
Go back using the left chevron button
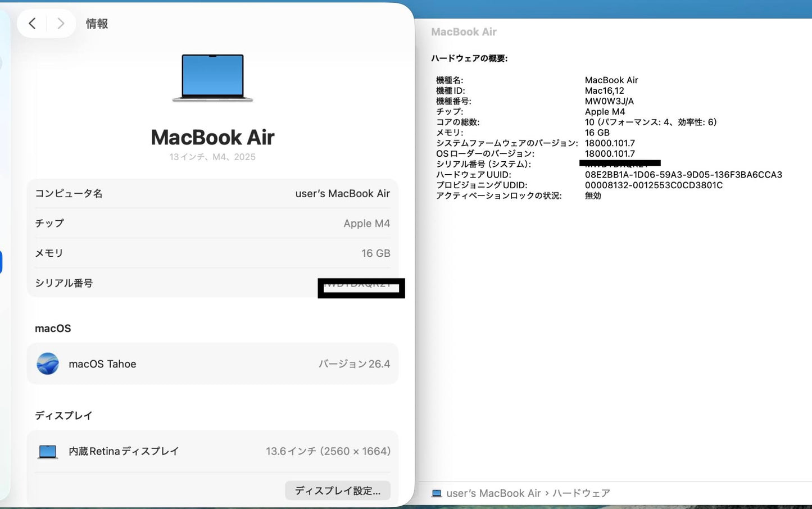(32, 24)
